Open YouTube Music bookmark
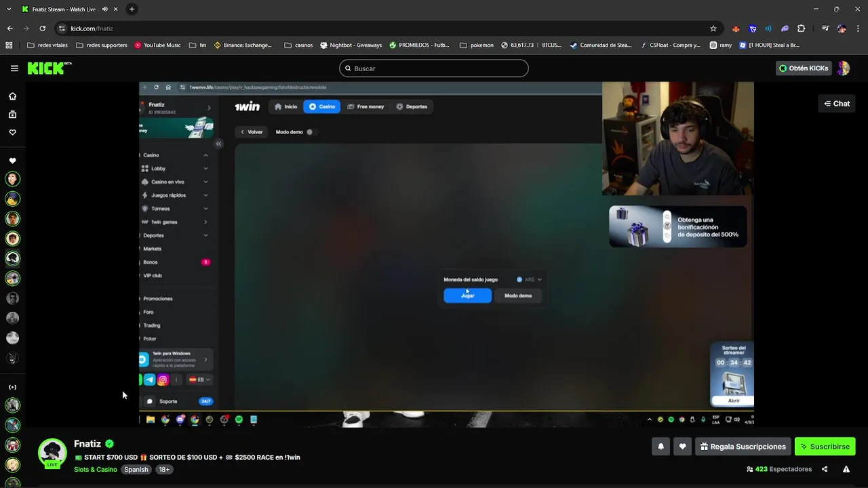The height and width of the screenshot is (488, 868). (157, 45)
